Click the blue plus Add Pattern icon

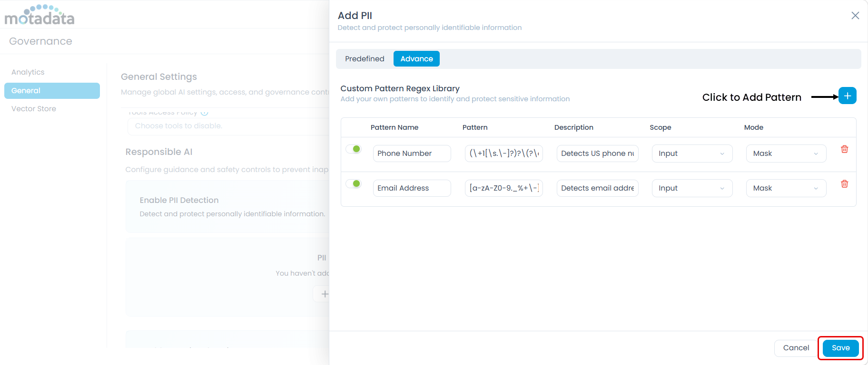coord(847,96)
